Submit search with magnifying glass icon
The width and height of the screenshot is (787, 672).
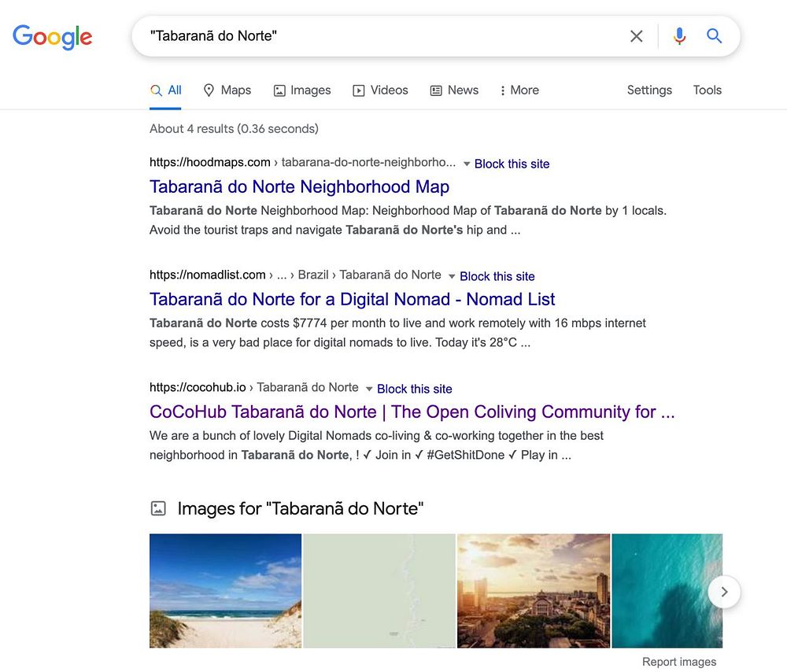click(715, 36)
